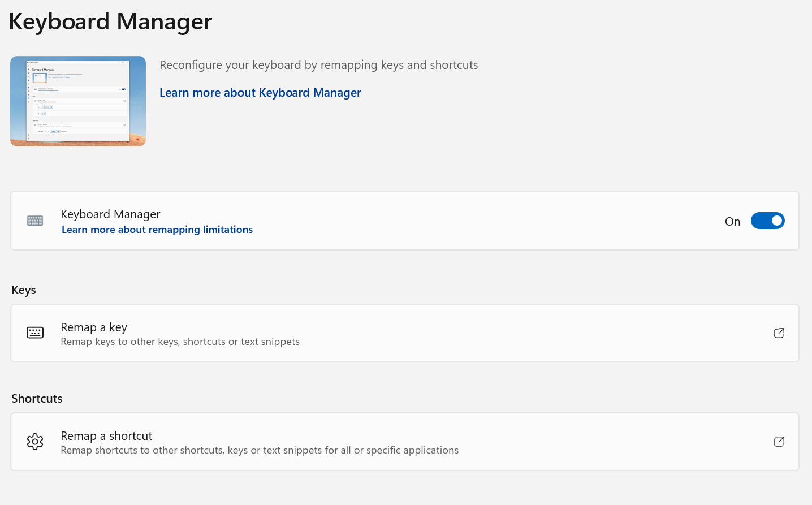This screenshot has width=812, height=505.
Task: Click the Keyboard Manager label in toggle card
Action: pos(110,214)
